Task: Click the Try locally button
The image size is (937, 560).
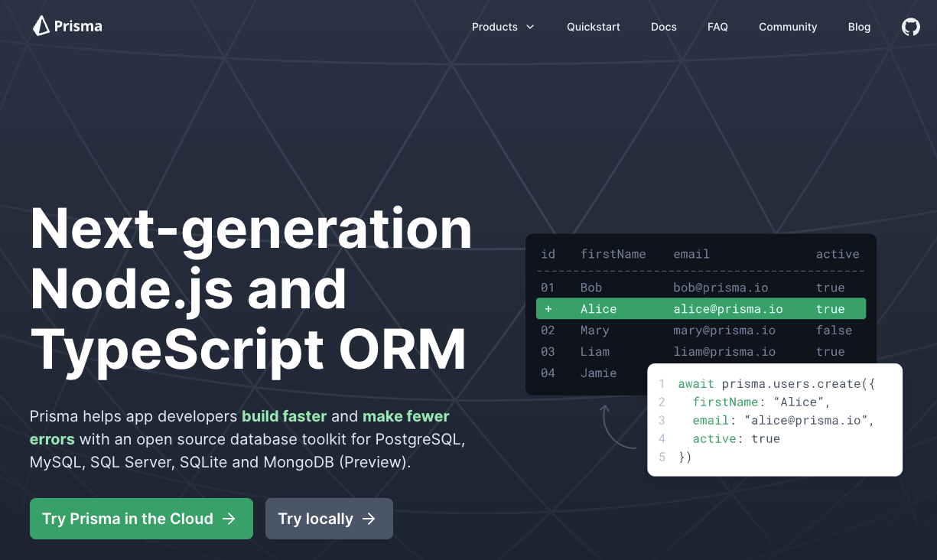Action: click(329, 519)
